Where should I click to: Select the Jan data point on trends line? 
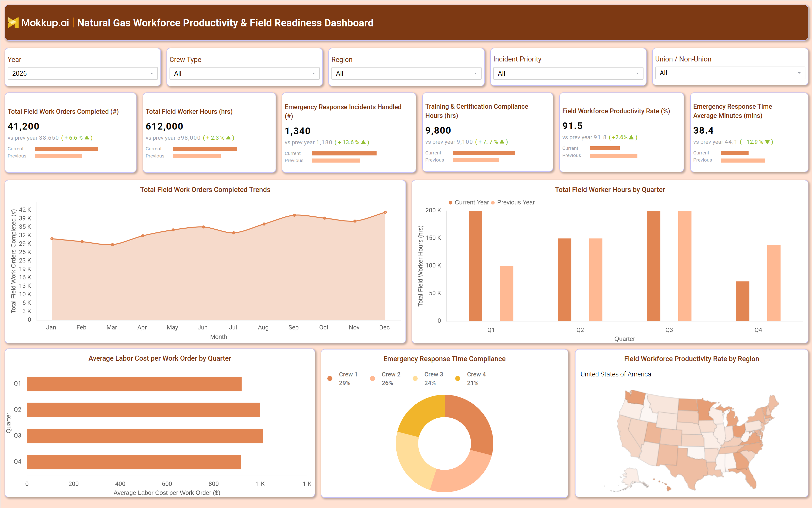tap(52, 239)
